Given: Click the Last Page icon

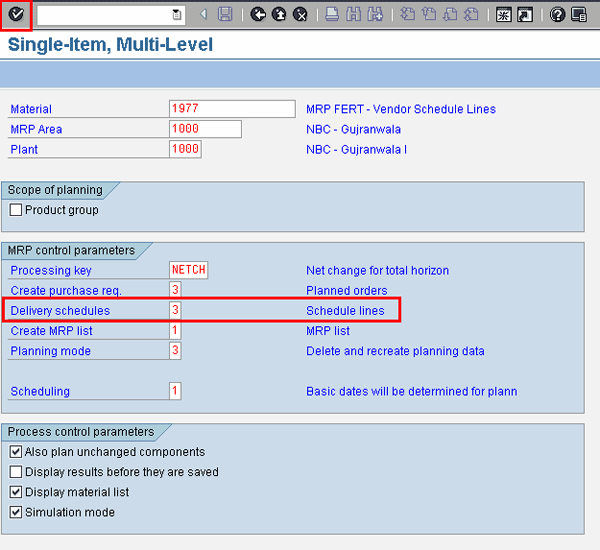Looking at the screenshot, I should pos(471,15).
